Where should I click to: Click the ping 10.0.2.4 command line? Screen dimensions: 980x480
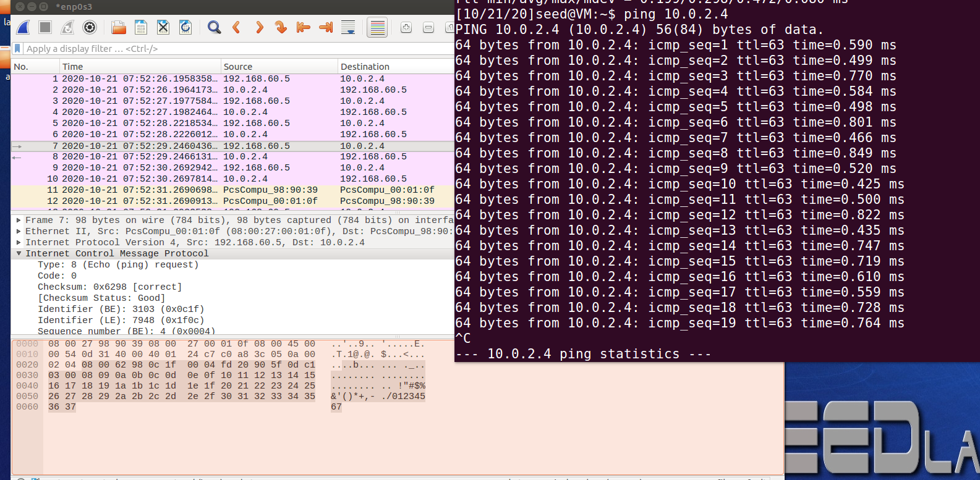coord(592,14)
